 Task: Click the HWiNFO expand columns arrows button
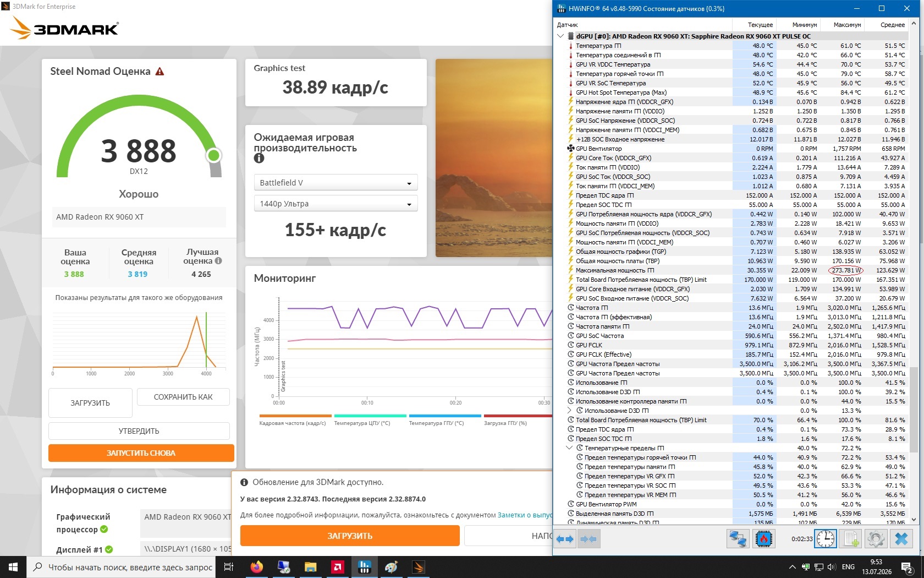point(565,539)
